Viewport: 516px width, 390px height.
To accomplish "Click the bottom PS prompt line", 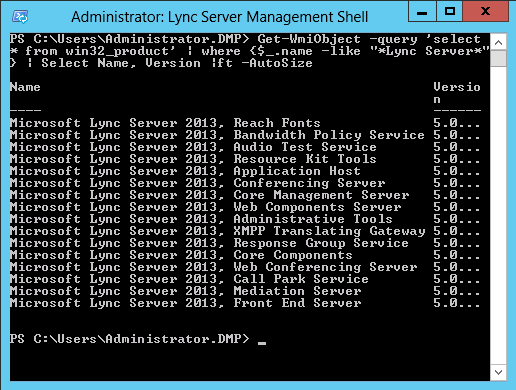I will pos(137,339).
